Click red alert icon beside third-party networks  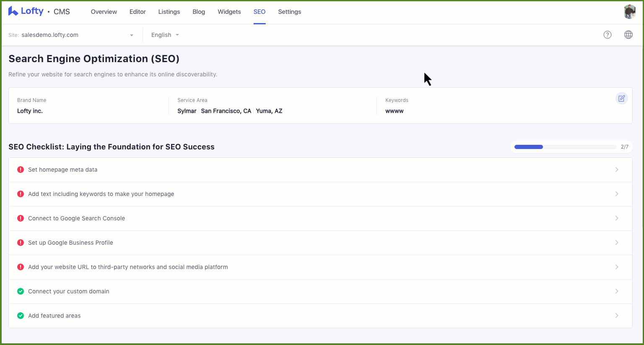(21, 267)
